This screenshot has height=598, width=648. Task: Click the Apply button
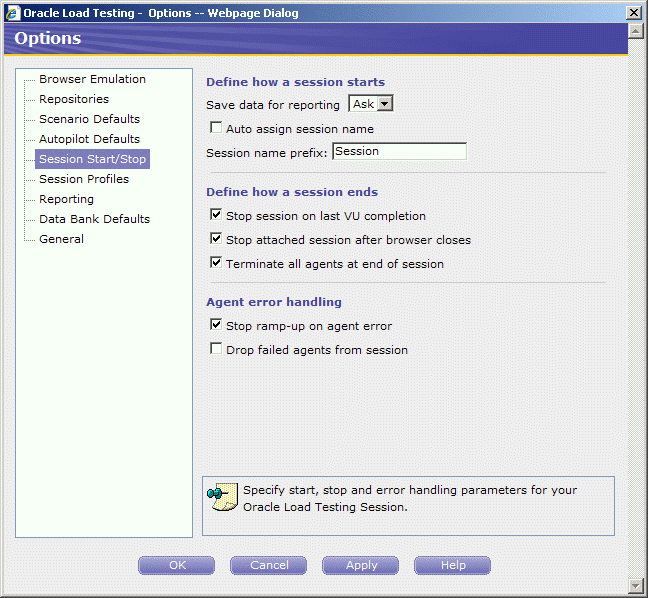pos(360,565)
